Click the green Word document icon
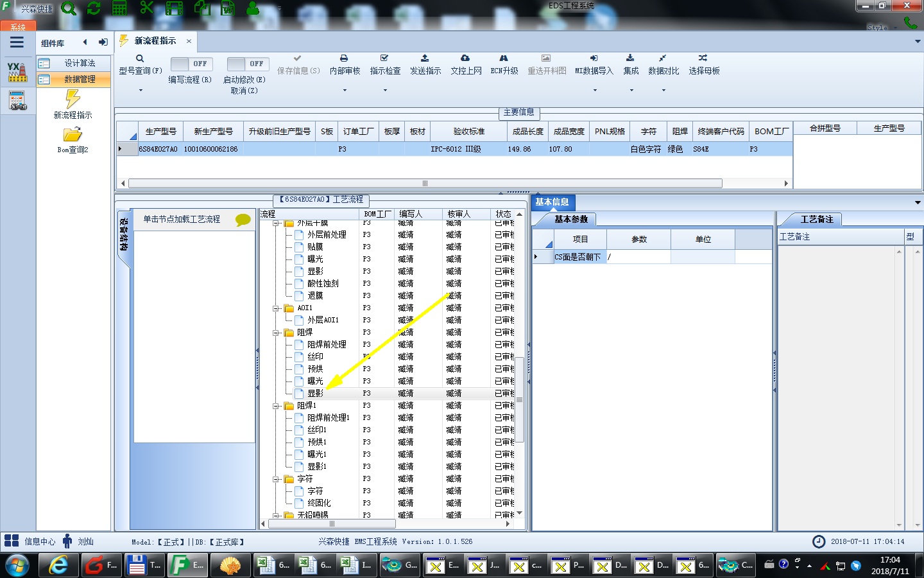Image resolution: width=924 pixels, height=578 pixels. pos(228,8)
